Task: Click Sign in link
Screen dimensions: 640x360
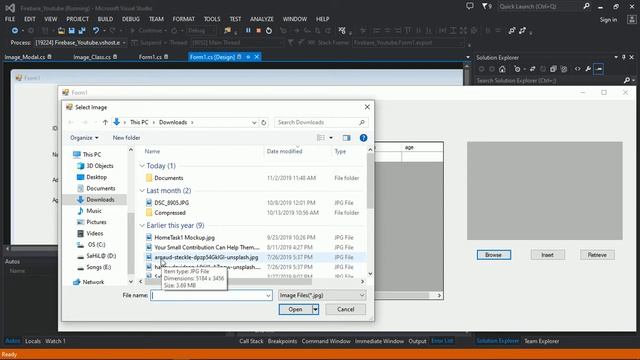Action: coord(608,20)
